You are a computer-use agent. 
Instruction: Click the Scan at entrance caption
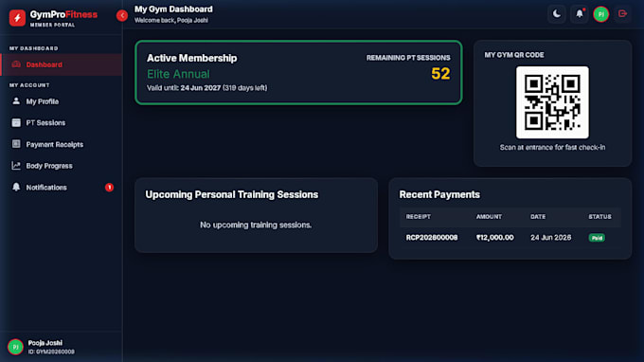(x=552, y=147)
